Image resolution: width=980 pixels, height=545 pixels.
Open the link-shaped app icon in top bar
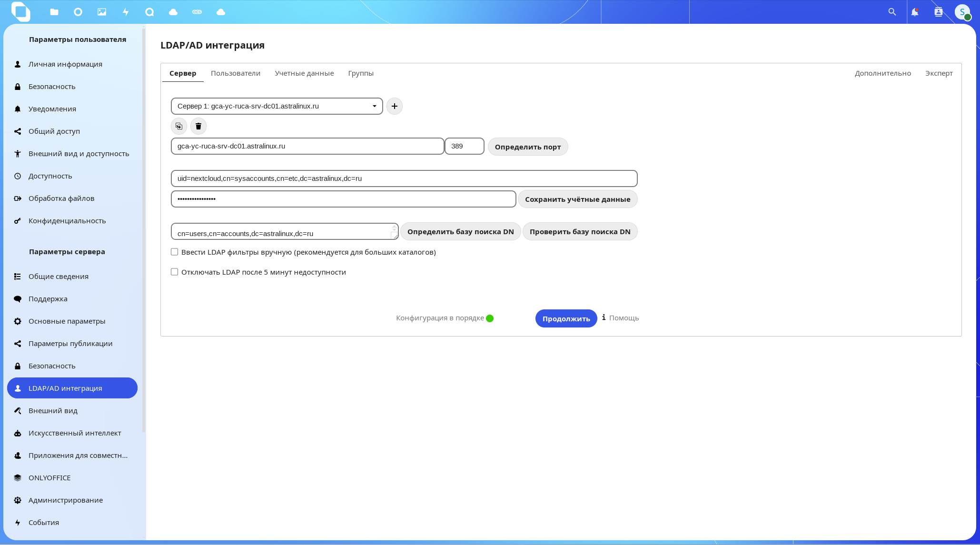coord(197,12)
